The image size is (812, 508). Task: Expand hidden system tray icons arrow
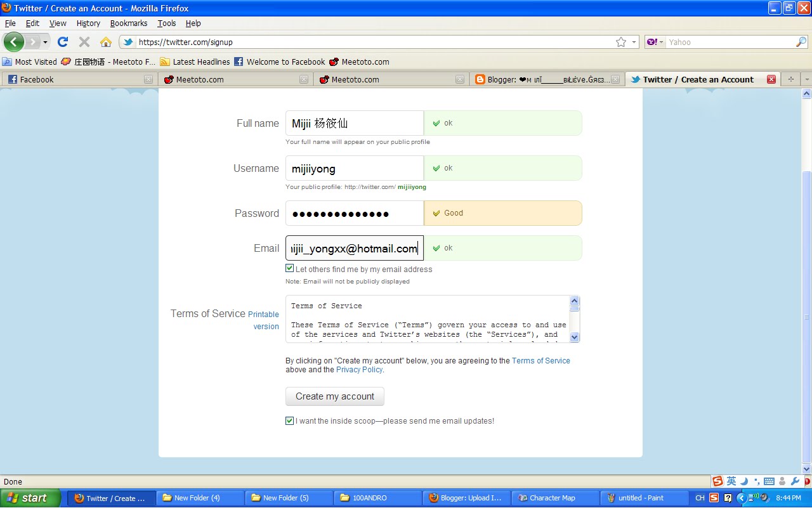(x=741, y=498)
